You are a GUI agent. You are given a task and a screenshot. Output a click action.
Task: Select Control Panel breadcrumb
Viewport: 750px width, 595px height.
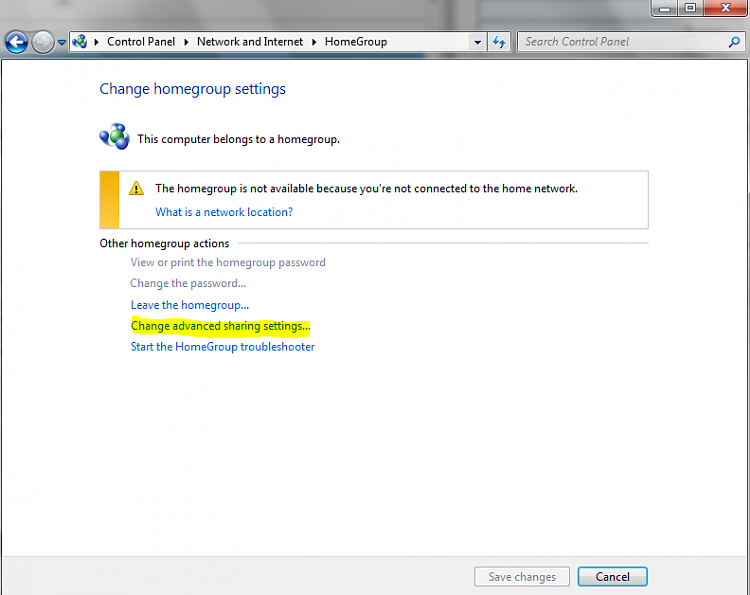[141, 42]
